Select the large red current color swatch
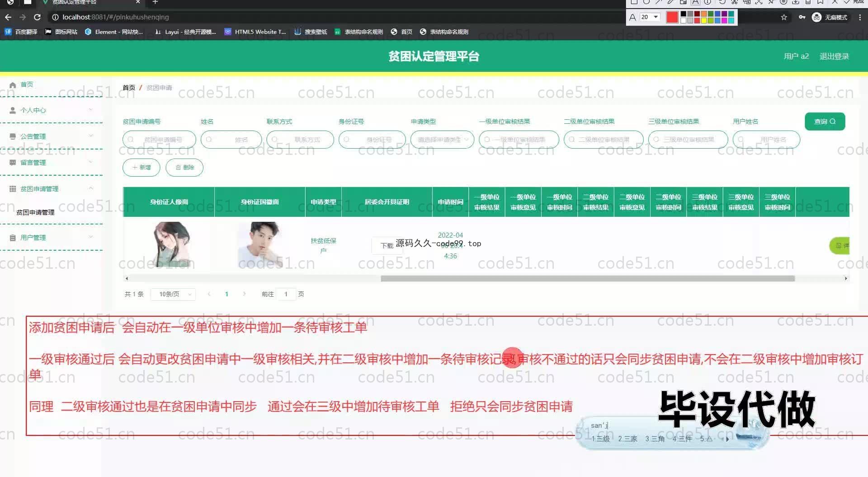 (x=672, y=17)
